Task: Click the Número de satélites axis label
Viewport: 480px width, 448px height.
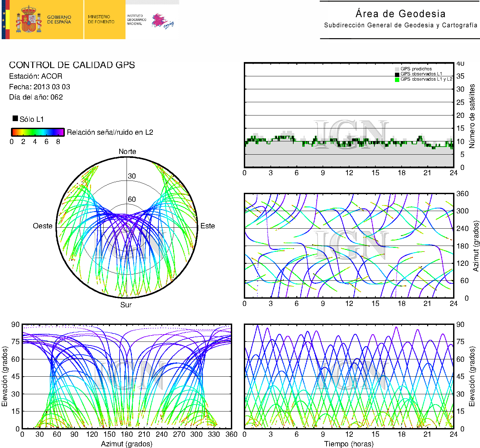Action: (472, 116)
